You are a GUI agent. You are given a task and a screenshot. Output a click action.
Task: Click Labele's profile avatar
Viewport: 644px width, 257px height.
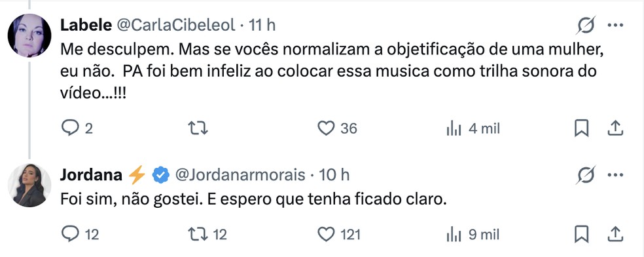click(29, 35)
